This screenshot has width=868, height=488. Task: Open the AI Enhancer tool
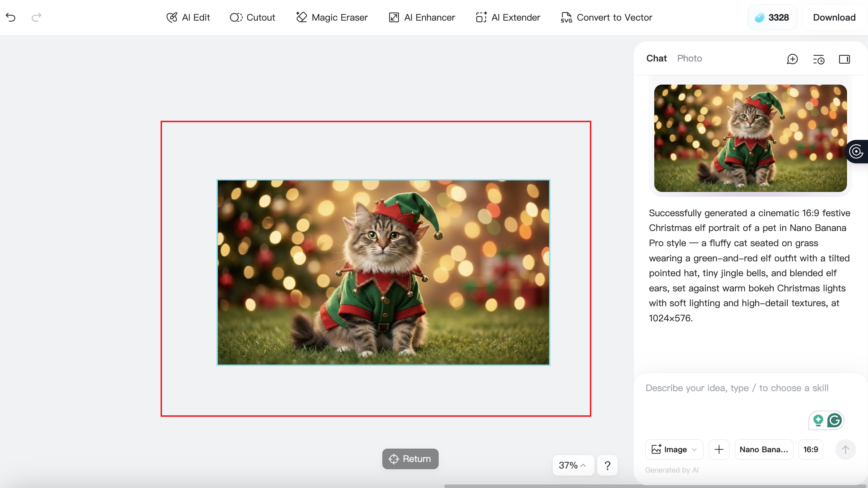pyautogui.click(x=422, y=17)
